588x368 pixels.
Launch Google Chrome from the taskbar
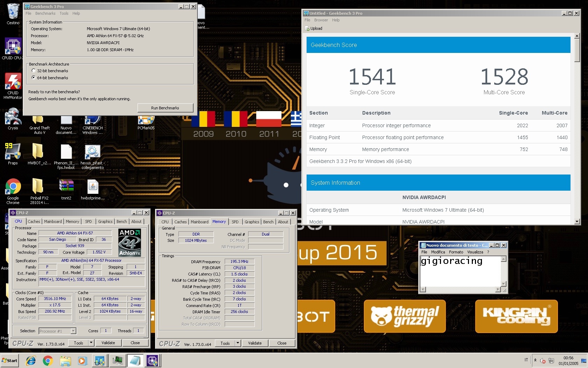48,360
